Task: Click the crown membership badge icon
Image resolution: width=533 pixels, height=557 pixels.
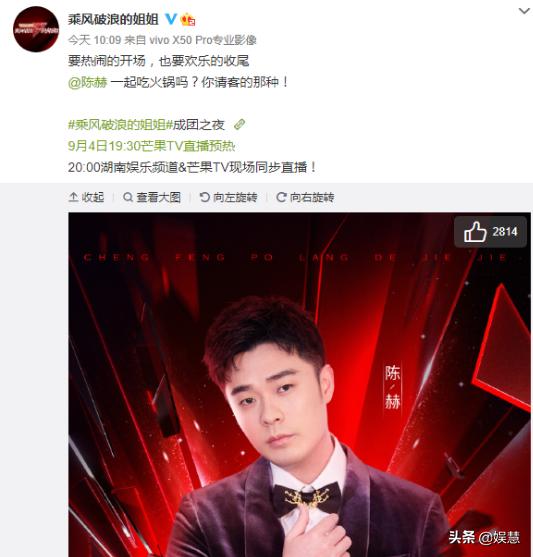Action: coord(188,19)
